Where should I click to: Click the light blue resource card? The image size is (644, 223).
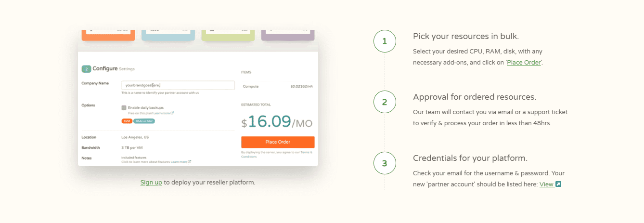pyautogui.click(x=168, y=35)
